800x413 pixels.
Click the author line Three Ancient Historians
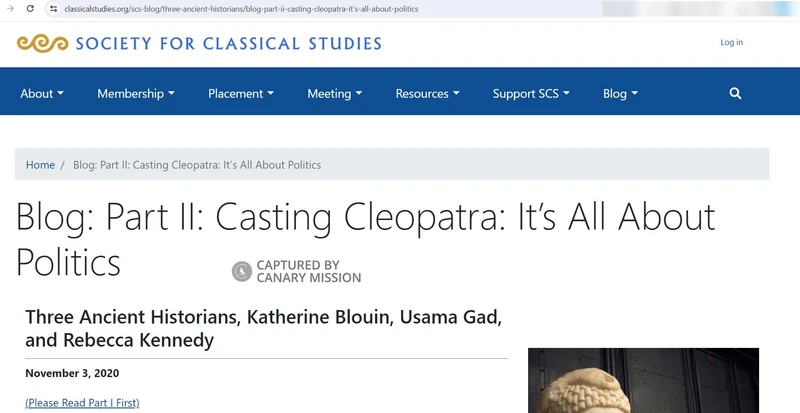(264, 328)
